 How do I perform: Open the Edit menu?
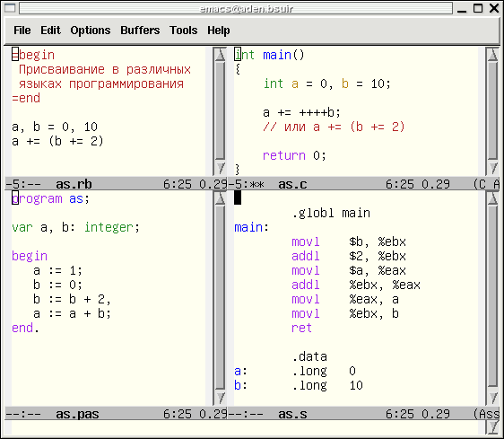click(x=50, y=31)
